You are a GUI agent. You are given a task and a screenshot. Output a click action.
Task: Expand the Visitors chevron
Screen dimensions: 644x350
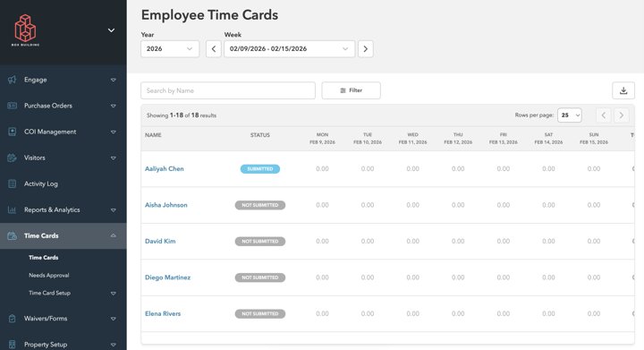[114, 158]
